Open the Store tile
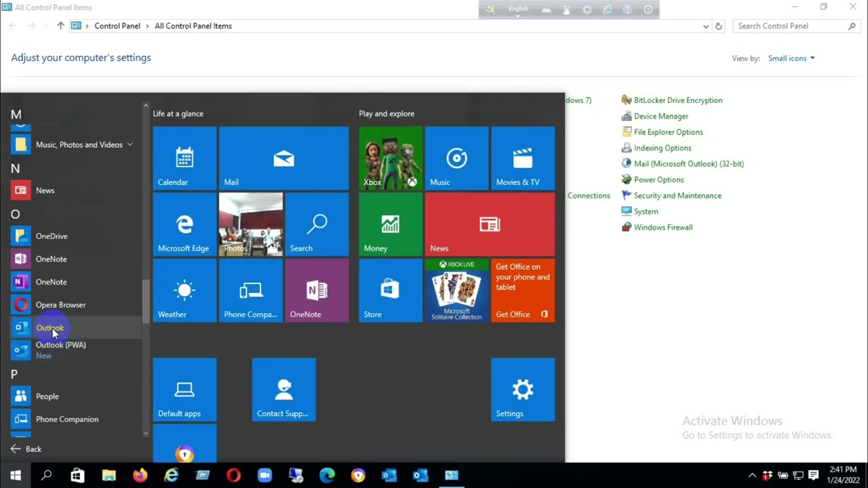The height and width of the screenshot is (488, 868). point(390,290)
